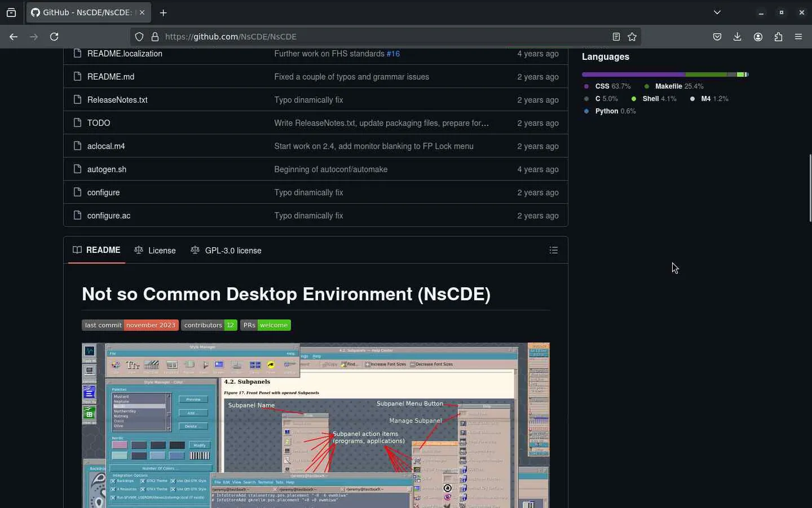Open issue #16 link in commit message
This screenshot has width=812, height=508.
coord(393,54)
